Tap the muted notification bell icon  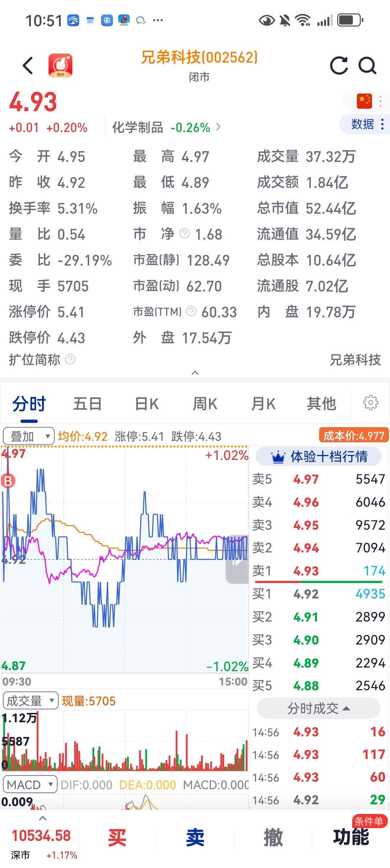click(x=285, y=20)
